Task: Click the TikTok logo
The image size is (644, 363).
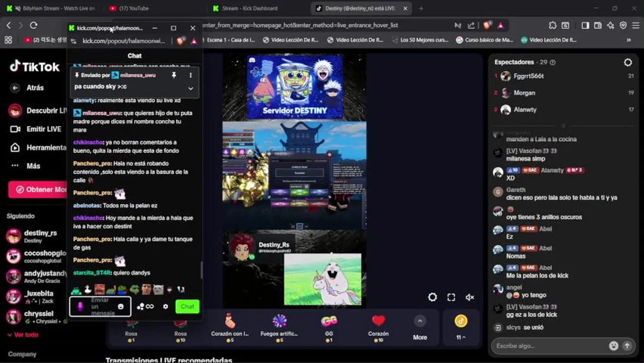Action: (34, 67)
